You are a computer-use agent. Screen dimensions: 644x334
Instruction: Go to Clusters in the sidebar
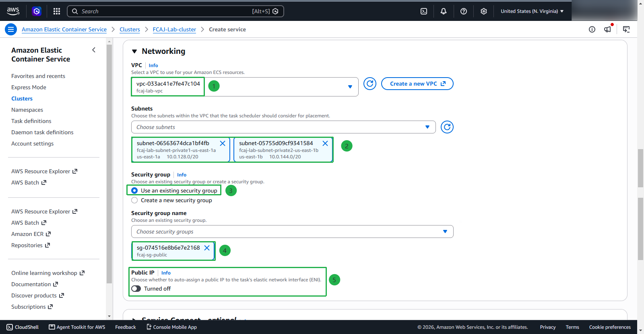coord(22,98)
